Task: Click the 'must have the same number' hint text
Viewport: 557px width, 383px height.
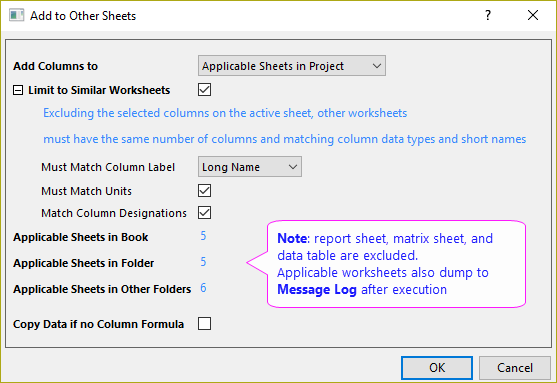Action: point(285,139)
